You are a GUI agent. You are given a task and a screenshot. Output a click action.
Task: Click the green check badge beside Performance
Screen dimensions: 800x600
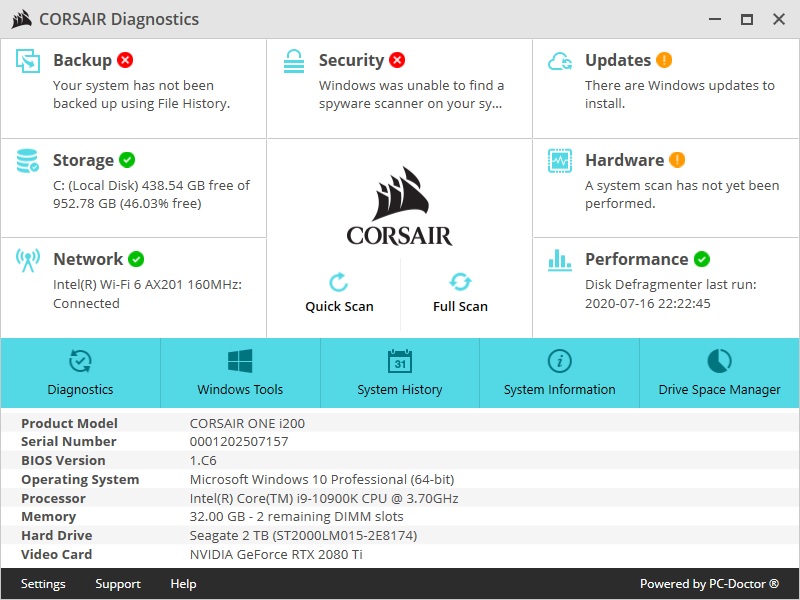coord(702,259)
